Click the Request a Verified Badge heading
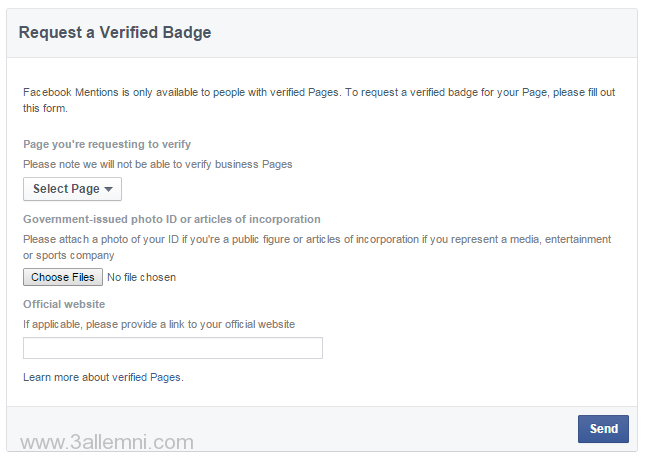 (115, 33)
